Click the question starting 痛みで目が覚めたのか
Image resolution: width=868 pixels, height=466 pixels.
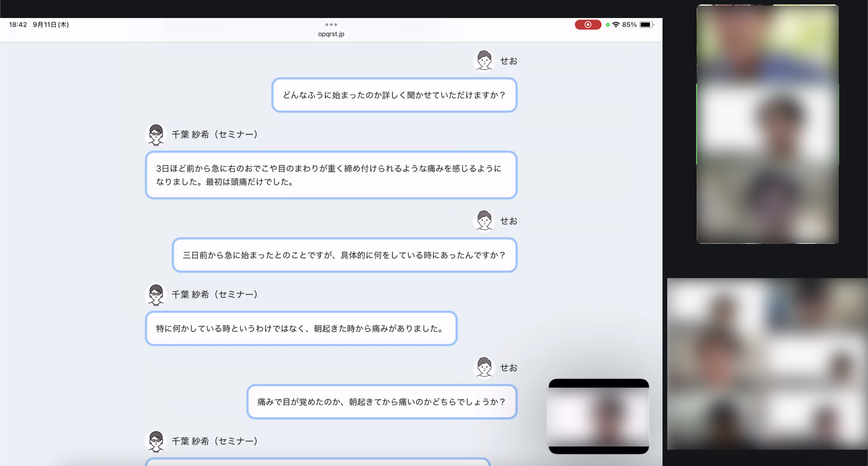[381, 402]
